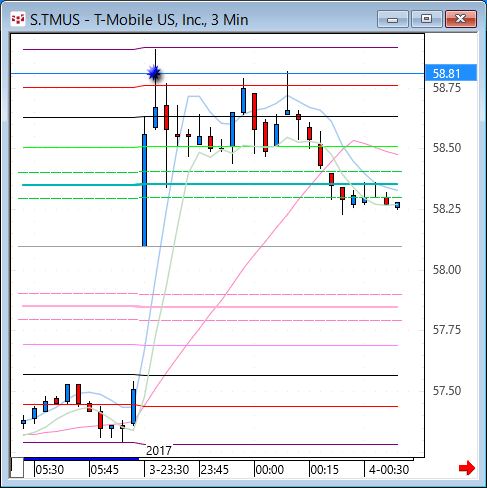
Task: Click the 4-00:30 time axis label
Action: [x=389, y=470]
